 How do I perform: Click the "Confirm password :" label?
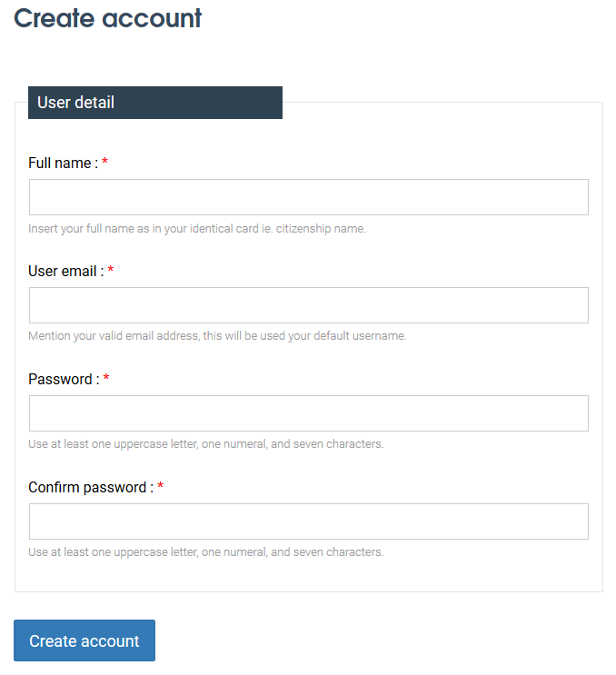pos(91,487)
